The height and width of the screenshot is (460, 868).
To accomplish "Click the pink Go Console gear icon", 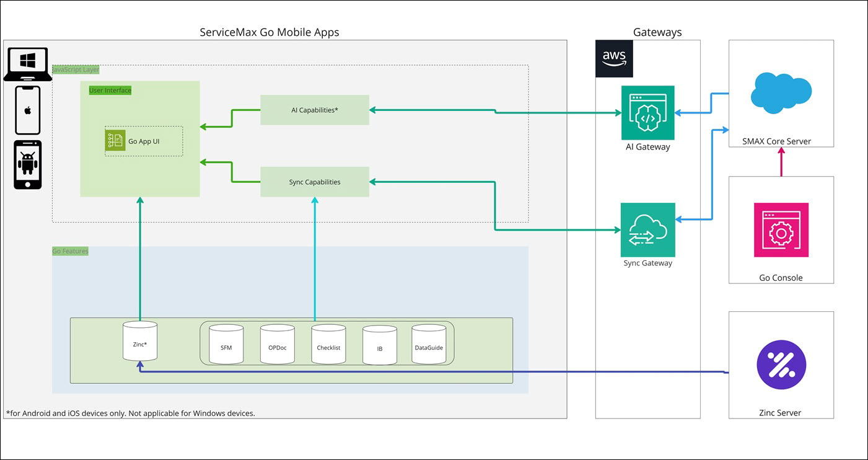I will [781, 230].
